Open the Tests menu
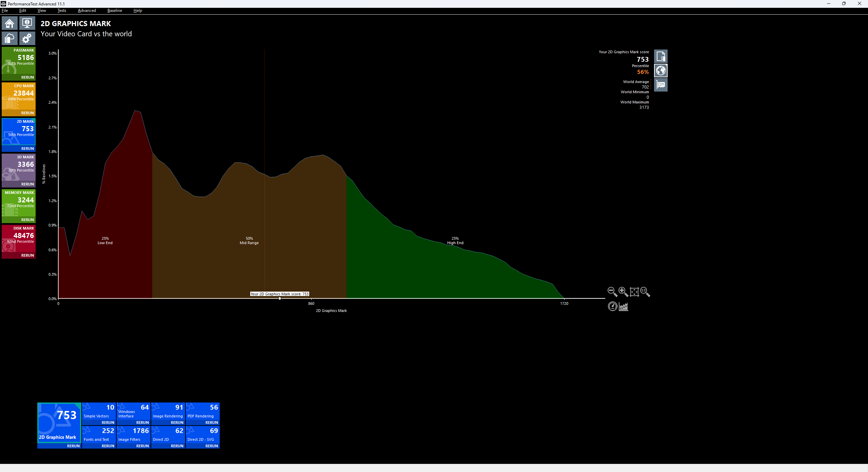Viewport: 868px width, 472px height. [62, 11]
